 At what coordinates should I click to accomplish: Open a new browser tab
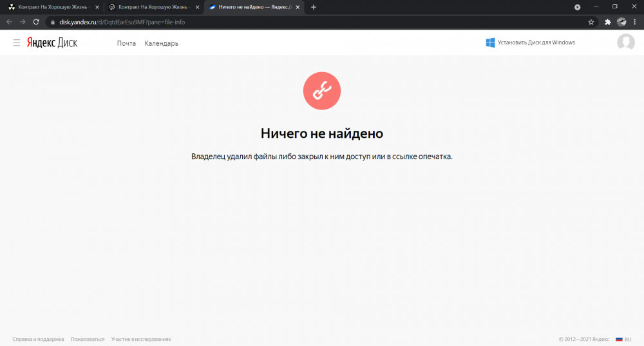point(314,7)
